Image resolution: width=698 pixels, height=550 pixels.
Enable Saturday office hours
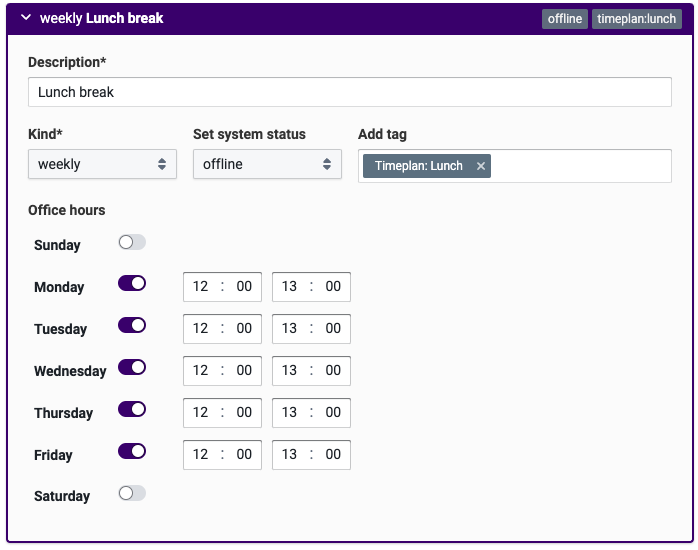(132, 493)
